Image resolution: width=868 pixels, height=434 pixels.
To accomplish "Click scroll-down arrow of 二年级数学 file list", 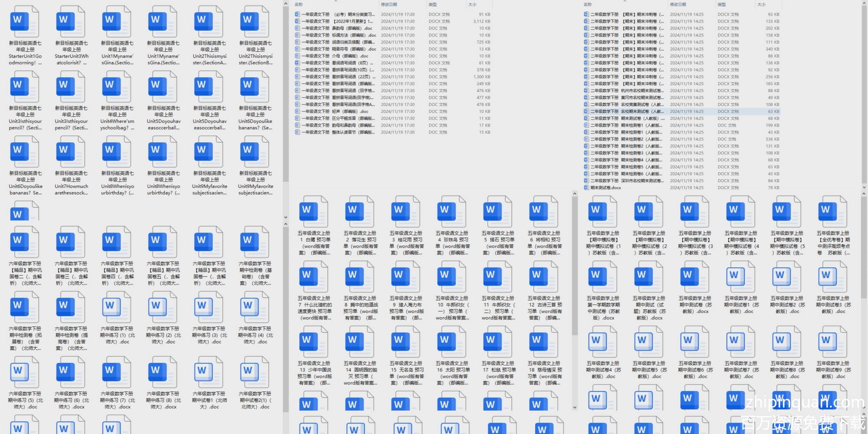I will click(x=864, y=187).
